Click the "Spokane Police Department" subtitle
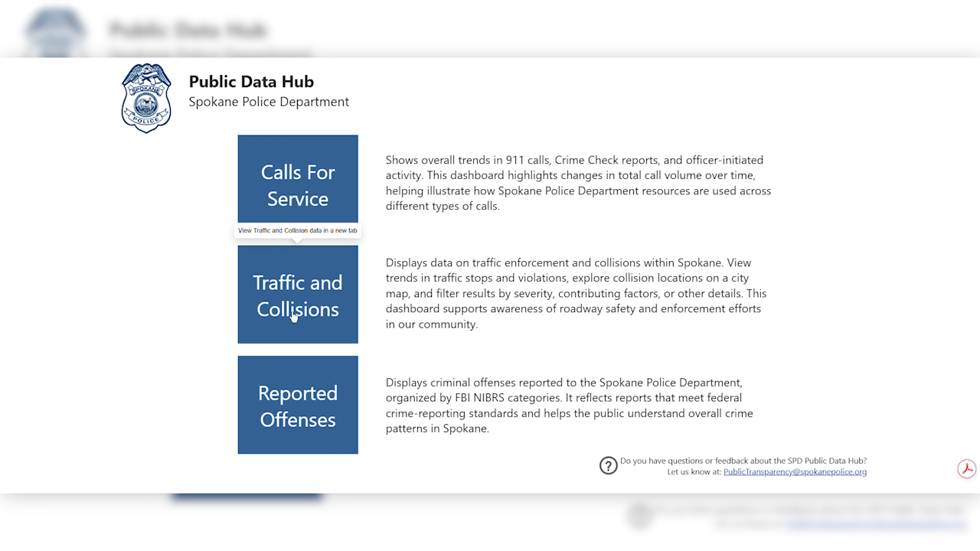 (x=269, y=102)
